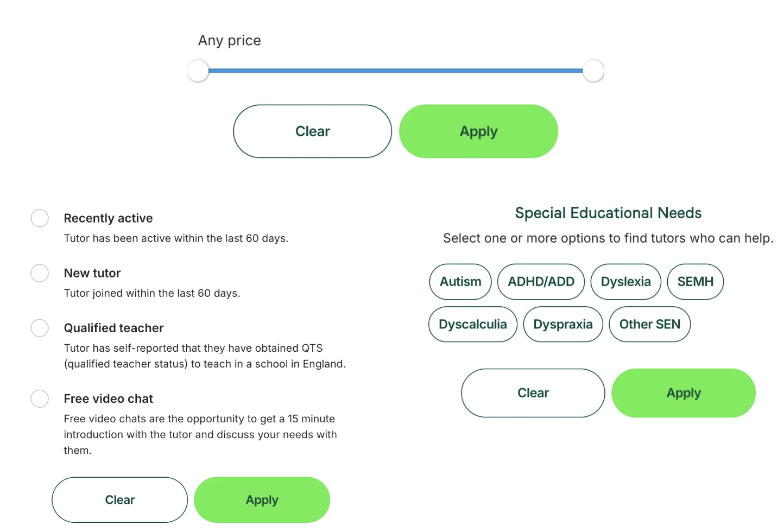The height and width of the screenshot is (532, 784).
Task: Apply the price filter
Action: (x=479, y=131)
